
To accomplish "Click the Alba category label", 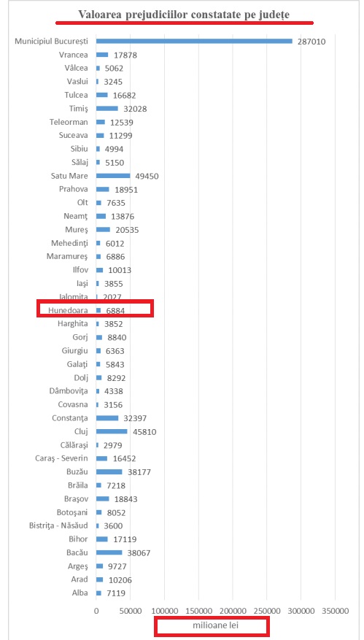I will pyautogui.click(x=80, y=593).
